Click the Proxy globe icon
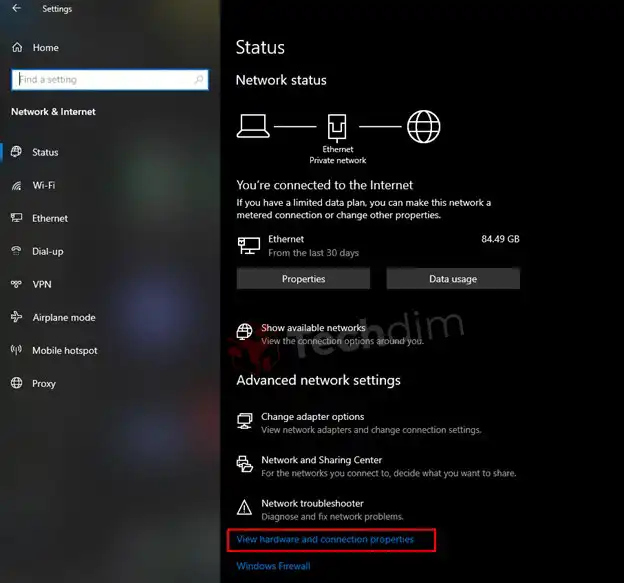The width and height of the screenshot is (624, 583). click(x=17, y=383)
